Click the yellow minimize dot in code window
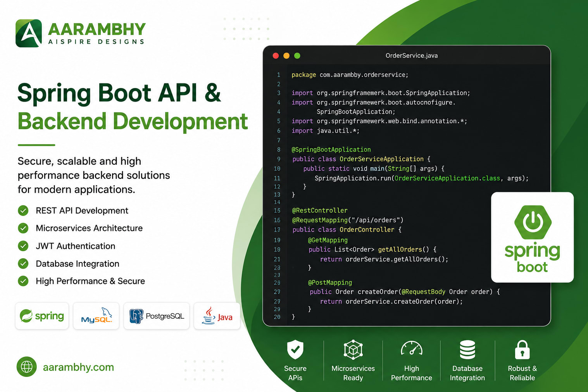588x392 pixels. 286,56
